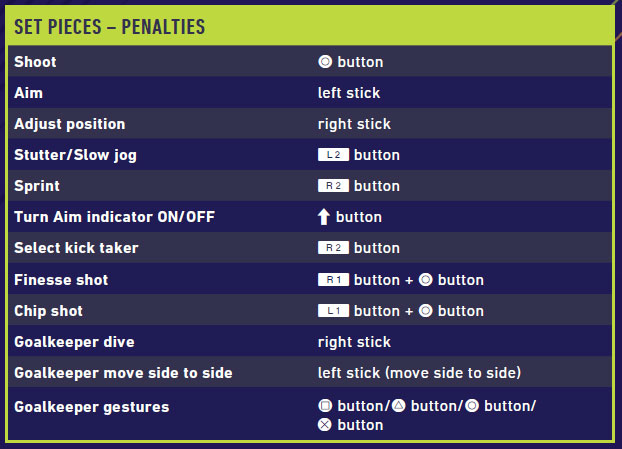Select the Adjust position label
The height and width of the screenshot is (449, 622).
click(x=70, y=124)
